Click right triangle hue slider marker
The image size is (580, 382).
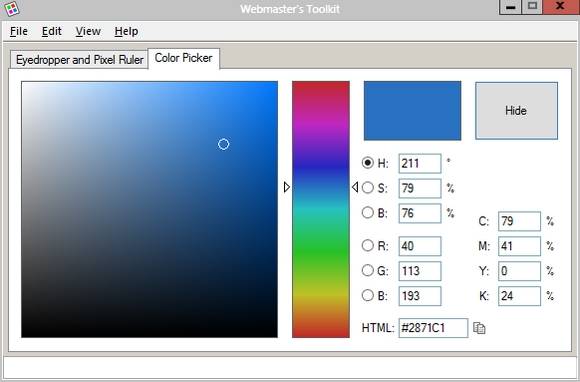(x=355, y=187)
